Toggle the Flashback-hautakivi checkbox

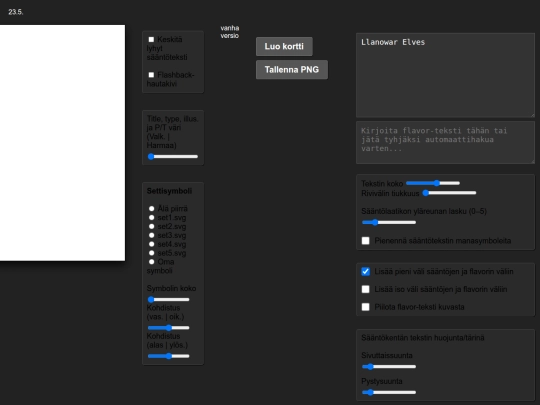coord(151,75)
